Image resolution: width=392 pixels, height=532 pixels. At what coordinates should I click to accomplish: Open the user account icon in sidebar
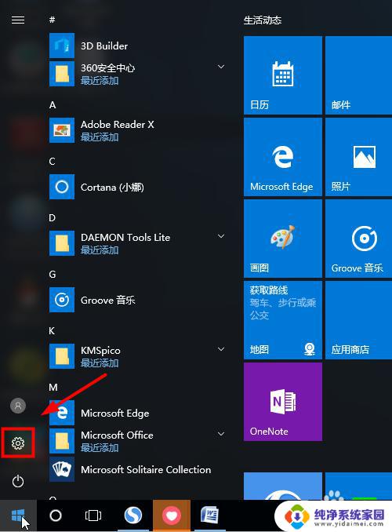18,406
